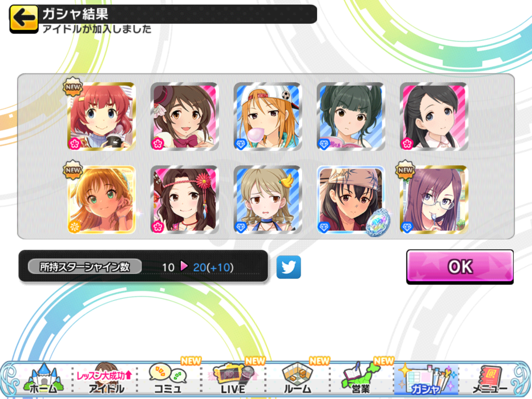Select the brown-haired top hat girl card

coord(184,116)
